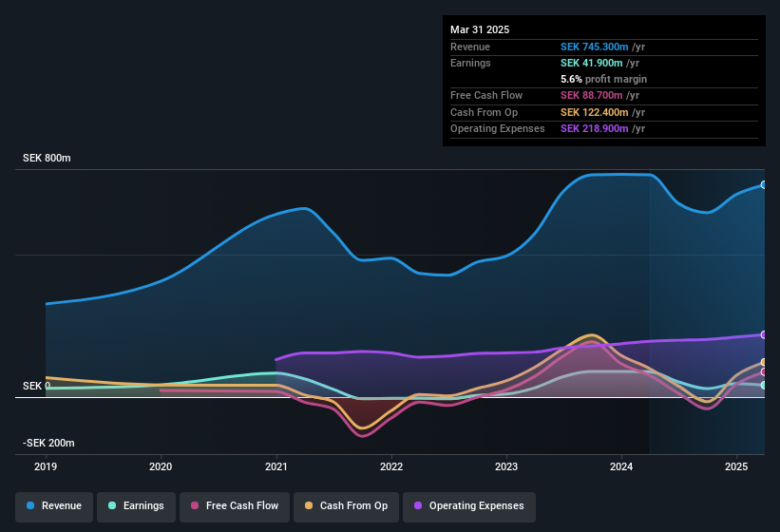This screenshot has height=532, width=780.
Task: Click the SEK 800m y-axis label
Action: (x=47, y=158)
